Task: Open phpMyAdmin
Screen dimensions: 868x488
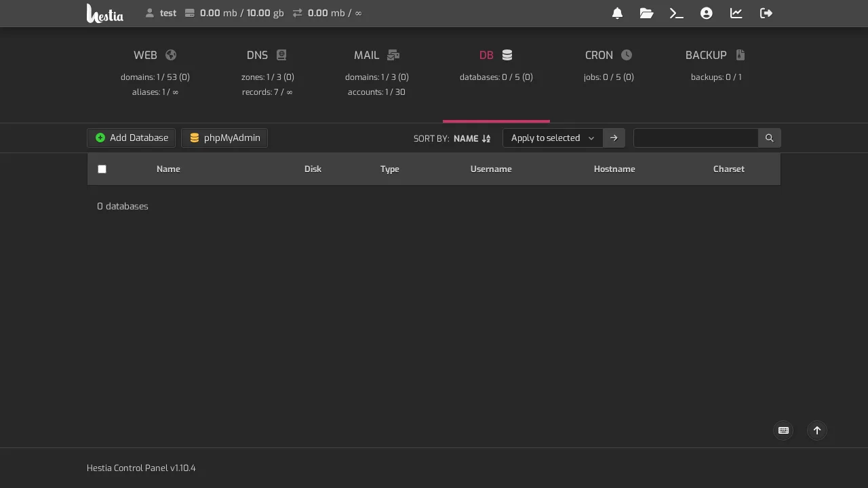Action: click(x=224, y=138)
